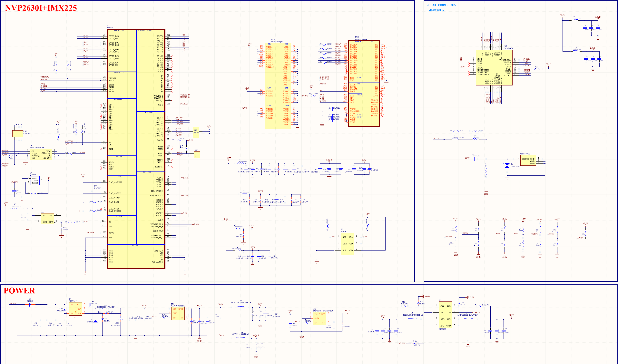Click the U1 NVP2630 designator label
The height and width of the screenshot is (364, 618).
tap(110, 27)
